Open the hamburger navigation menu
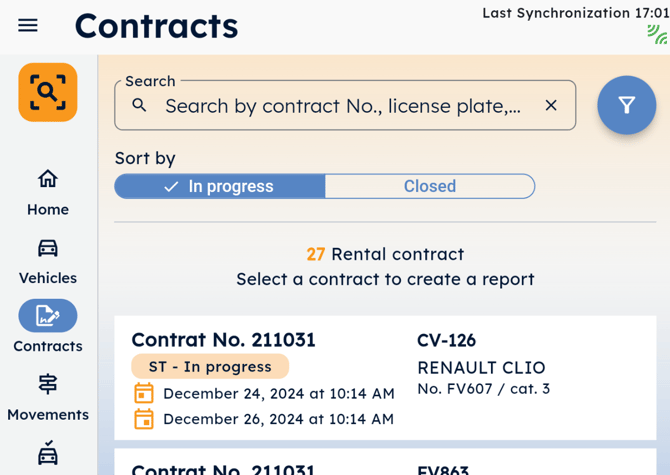The image size is (670, 475). click(x=28, y=26)
